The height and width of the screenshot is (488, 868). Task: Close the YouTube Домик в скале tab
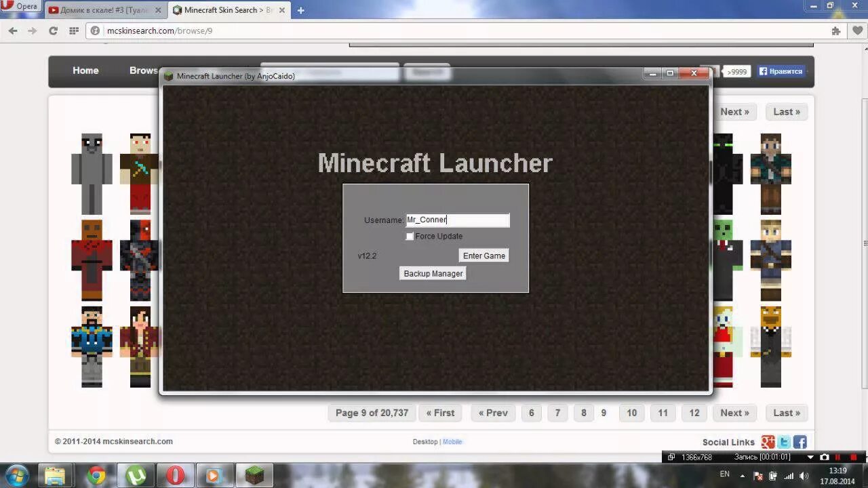coord(159,10)
